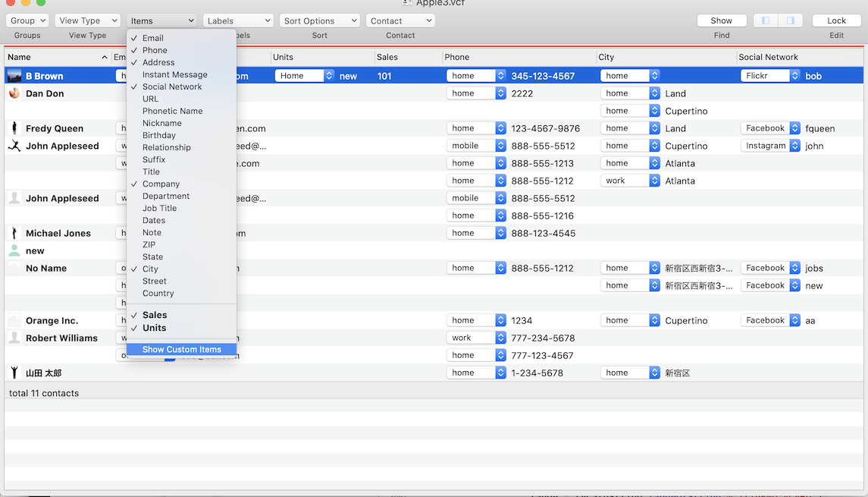Viewport: 868px width, 497px height.
Task: Select Birthday in the Items menu
Action: point(158,135)
